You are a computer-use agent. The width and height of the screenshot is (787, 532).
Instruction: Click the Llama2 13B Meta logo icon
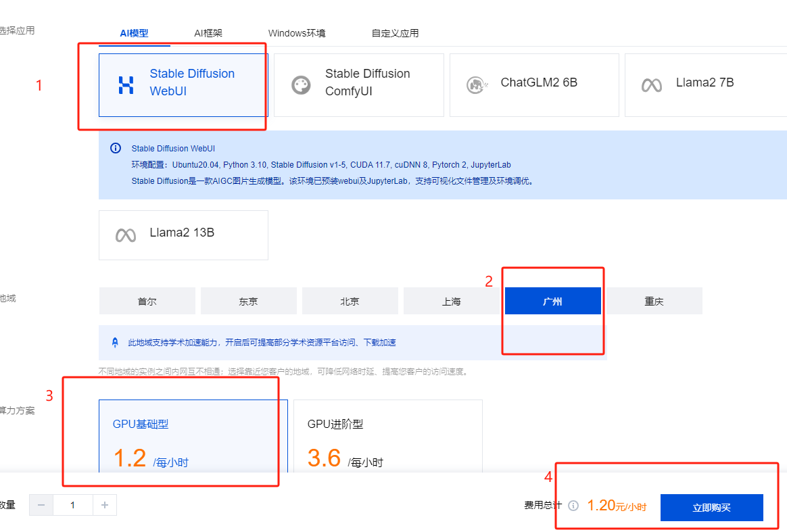click(x=126, y=235)
